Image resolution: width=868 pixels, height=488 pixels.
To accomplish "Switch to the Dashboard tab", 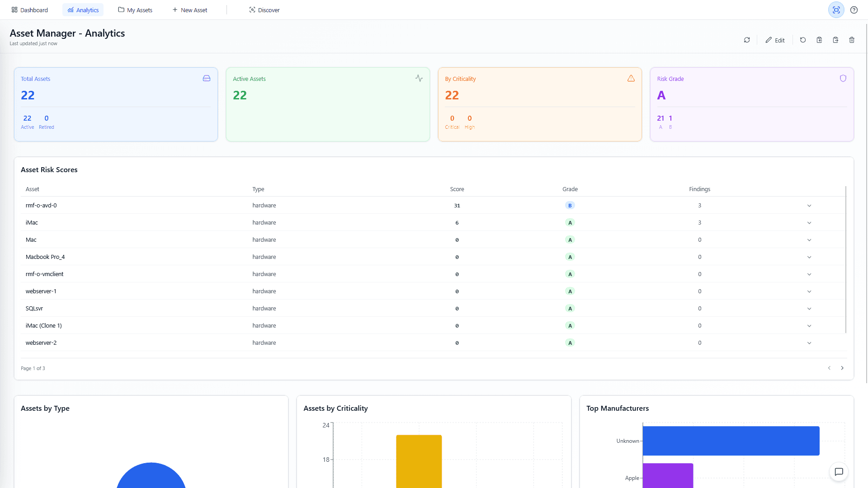I will pos(29,9).
